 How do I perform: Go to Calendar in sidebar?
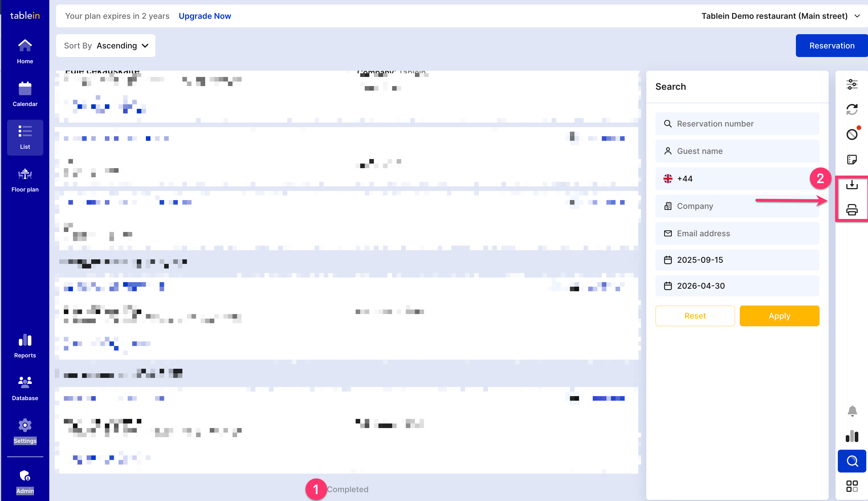[x=25, y=94]
